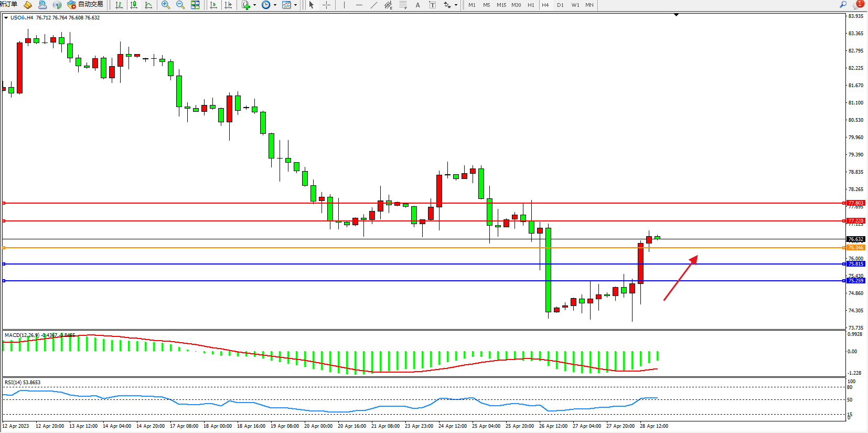The width and height of the screenshot is (868, 433).
Task: Click the orange 76.346 price line label
Action: click(x=855, y=248)
